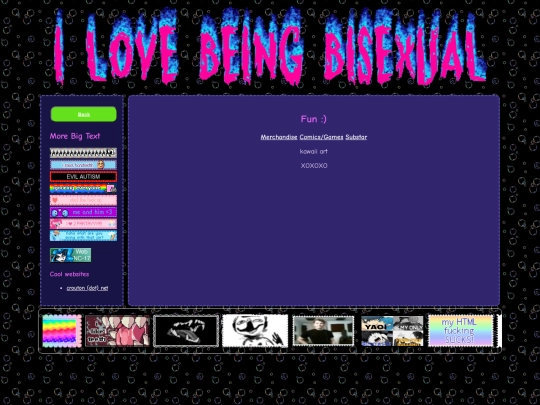Viewport: 540px width, 405px height.
Task: Visit the Substar link
Action: point(356,137)
